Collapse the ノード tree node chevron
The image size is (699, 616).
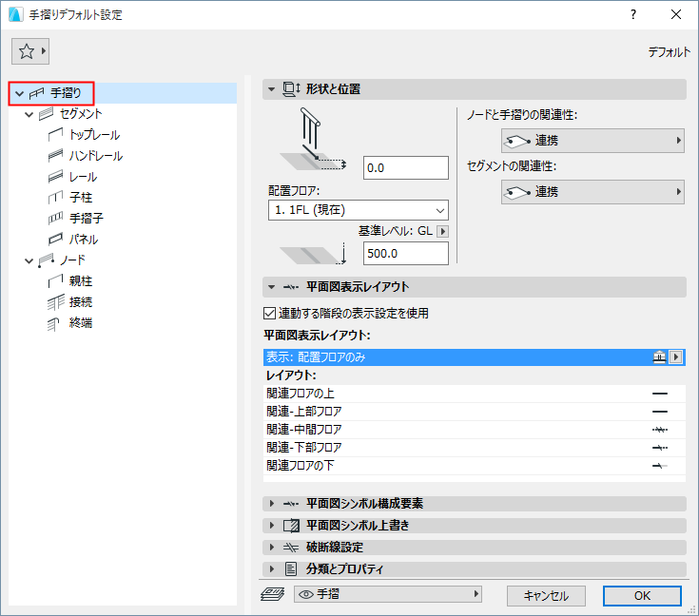pos(29,260)
